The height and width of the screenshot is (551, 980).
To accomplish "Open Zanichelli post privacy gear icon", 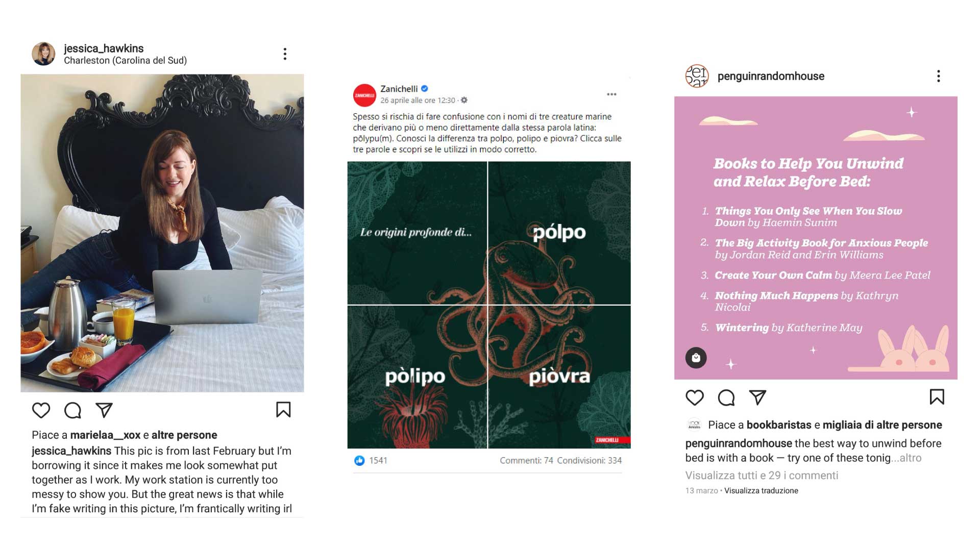I will 464,101.
